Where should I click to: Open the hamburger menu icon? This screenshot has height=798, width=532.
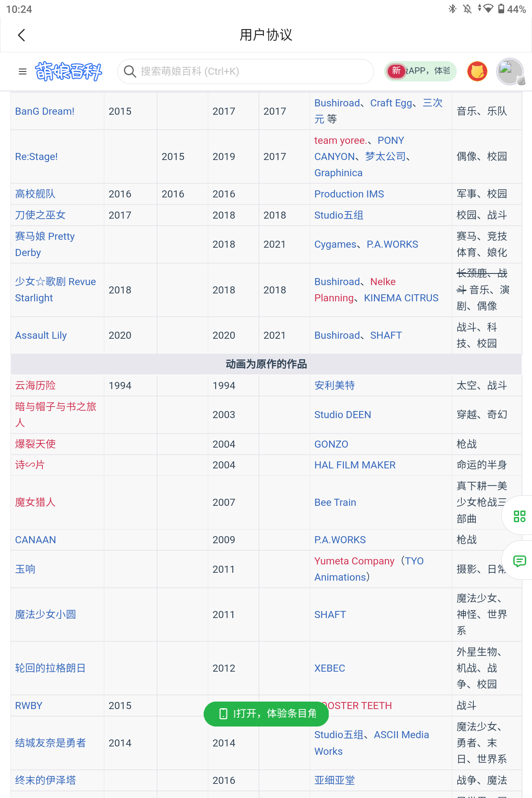(23, 71)
